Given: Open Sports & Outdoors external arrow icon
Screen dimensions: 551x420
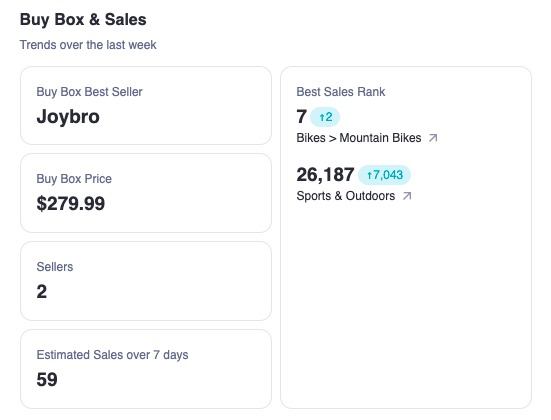Looking at the screenshot, I should 407,196.
